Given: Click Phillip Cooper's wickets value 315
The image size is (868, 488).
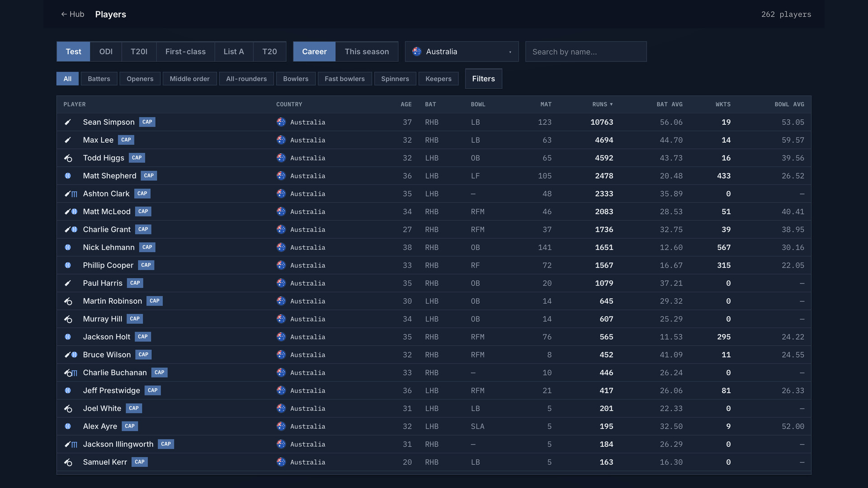Looking at the screenshot, I should click(724, 265).
